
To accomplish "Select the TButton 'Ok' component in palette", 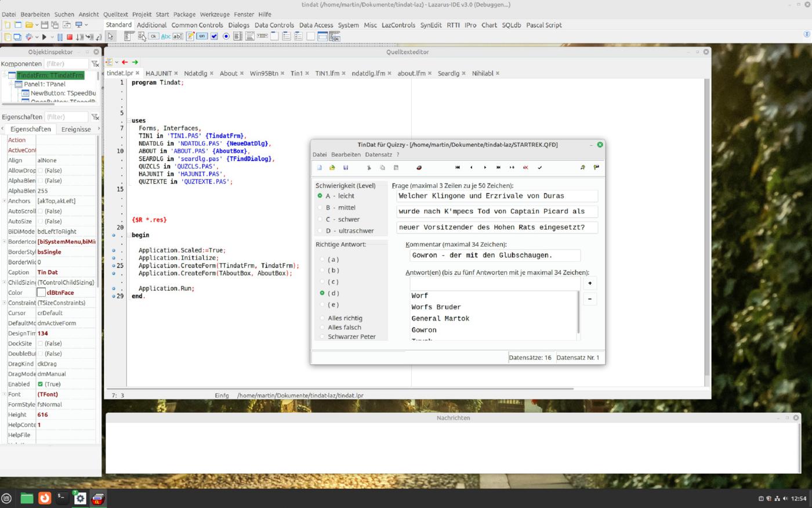I will (x=153, y=36).
